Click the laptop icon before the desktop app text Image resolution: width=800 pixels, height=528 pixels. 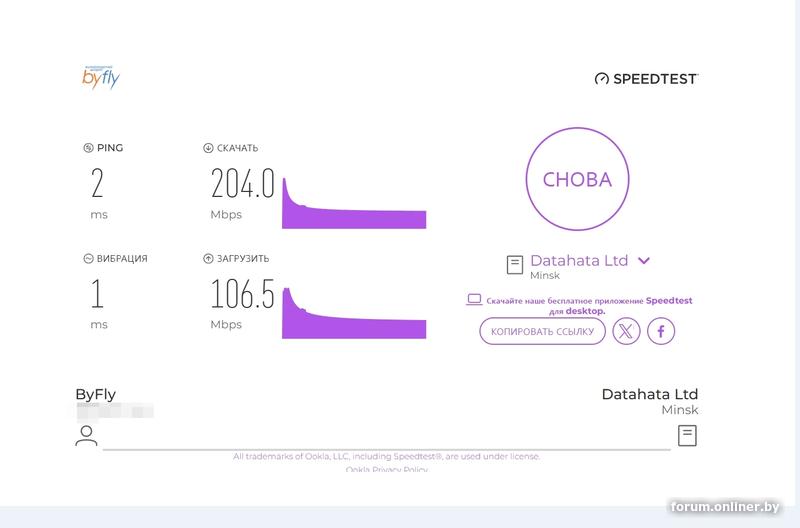click(x=475, y=300)
